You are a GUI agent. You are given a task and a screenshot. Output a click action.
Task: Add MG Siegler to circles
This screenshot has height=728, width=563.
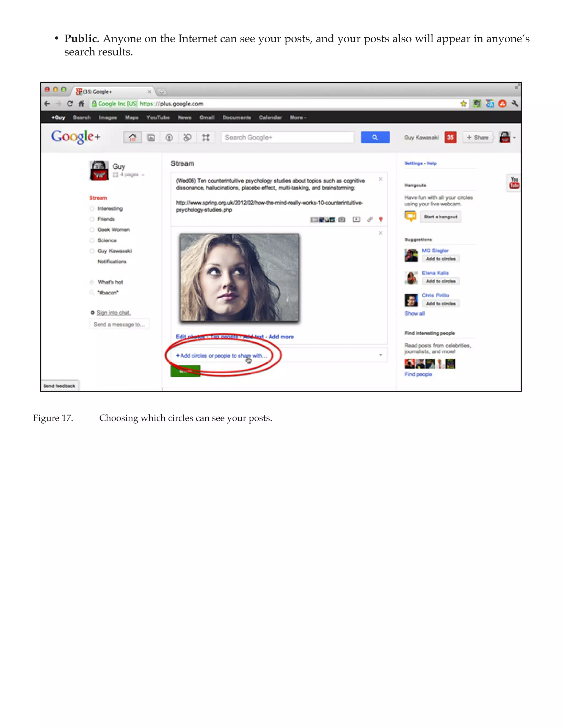[441, 259]
